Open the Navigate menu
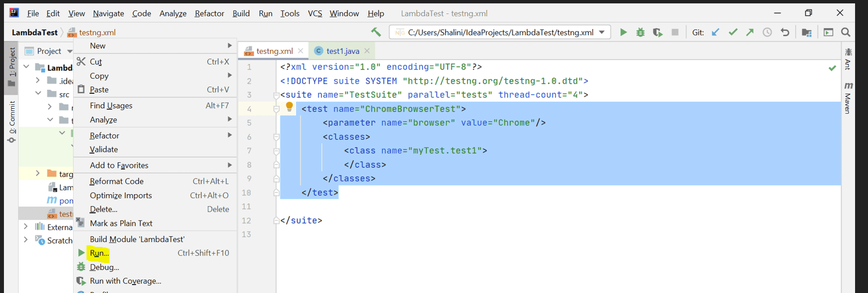Screen dimensions: 868x293 108,13
